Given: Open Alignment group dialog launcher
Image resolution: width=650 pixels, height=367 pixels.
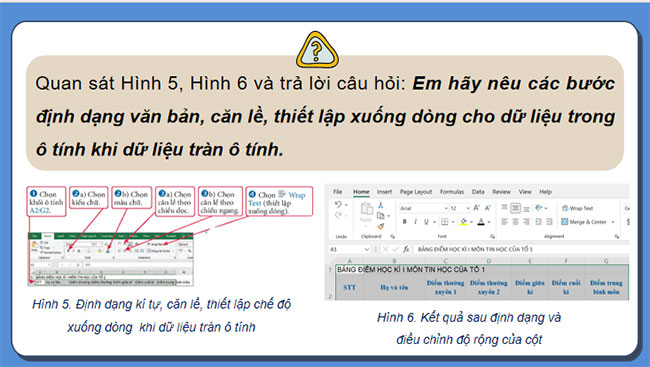Looking at the screenshot, I should [x=617, y=236].
